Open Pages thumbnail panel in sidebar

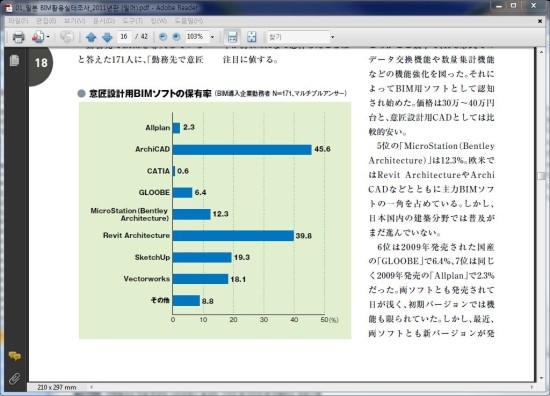[14, 60]
